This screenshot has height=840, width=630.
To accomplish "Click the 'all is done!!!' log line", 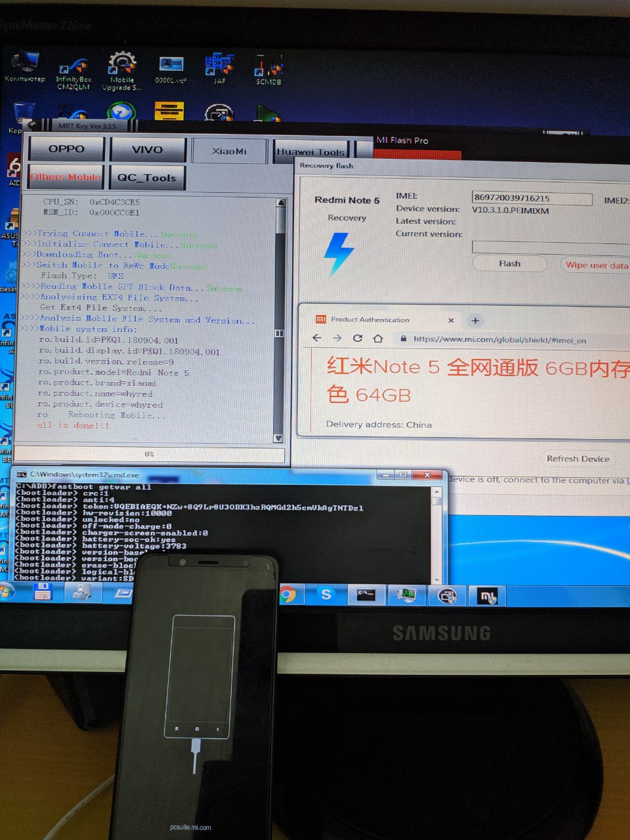I will [73, 425].
